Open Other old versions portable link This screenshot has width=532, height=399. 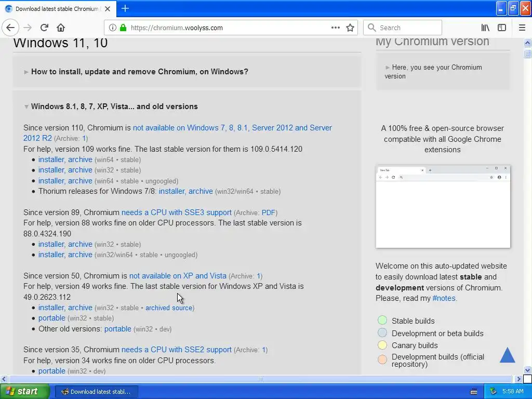pyautogui.click(x=118, y=329)
